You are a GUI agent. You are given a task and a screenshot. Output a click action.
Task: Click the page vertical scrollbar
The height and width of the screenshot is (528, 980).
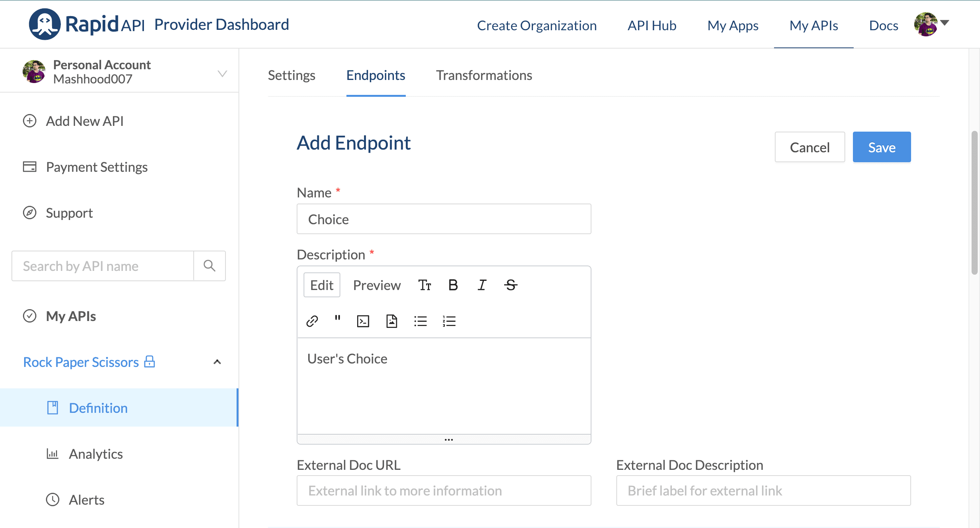click(974, 203)
